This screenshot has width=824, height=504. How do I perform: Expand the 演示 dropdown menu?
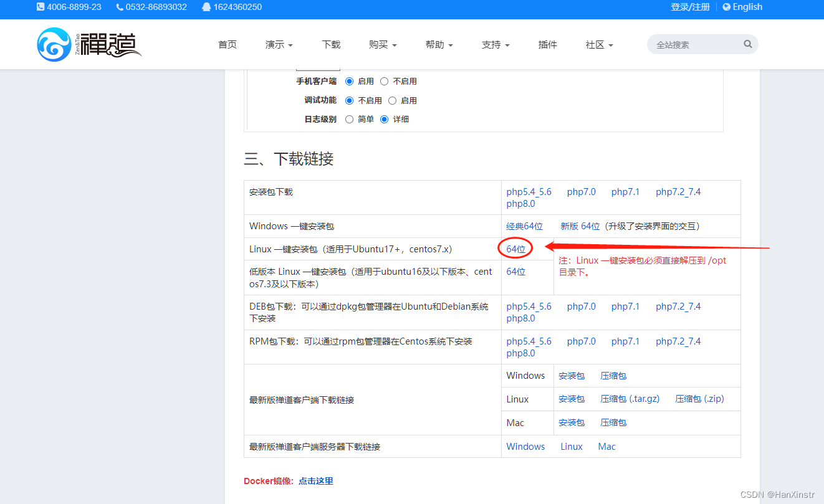pos(279,44)
